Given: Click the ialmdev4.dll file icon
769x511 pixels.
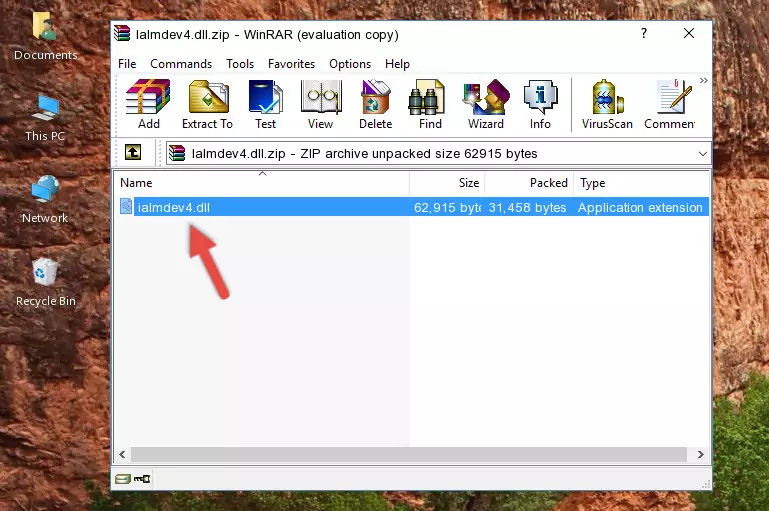Looking at the screenshot, I should pos(126,206).
